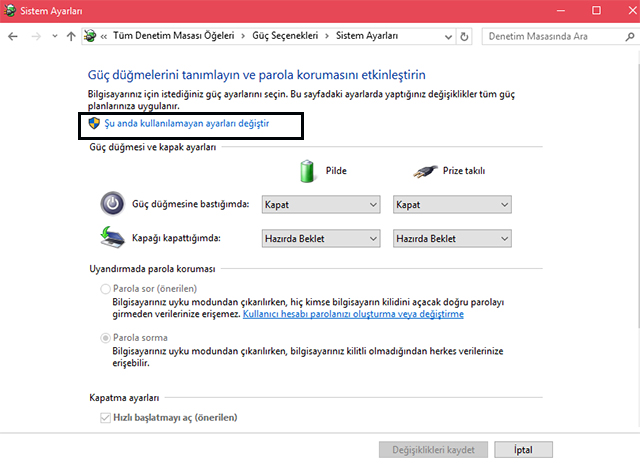
Task: Click the power plug Prize takılı icon
Action: [x=425, y=171]
